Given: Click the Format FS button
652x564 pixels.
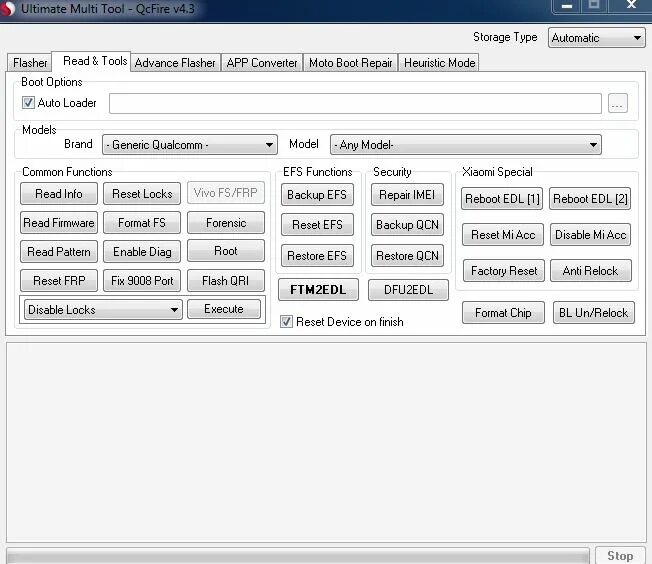Looking at the screenshot, I should click(142, 223).
